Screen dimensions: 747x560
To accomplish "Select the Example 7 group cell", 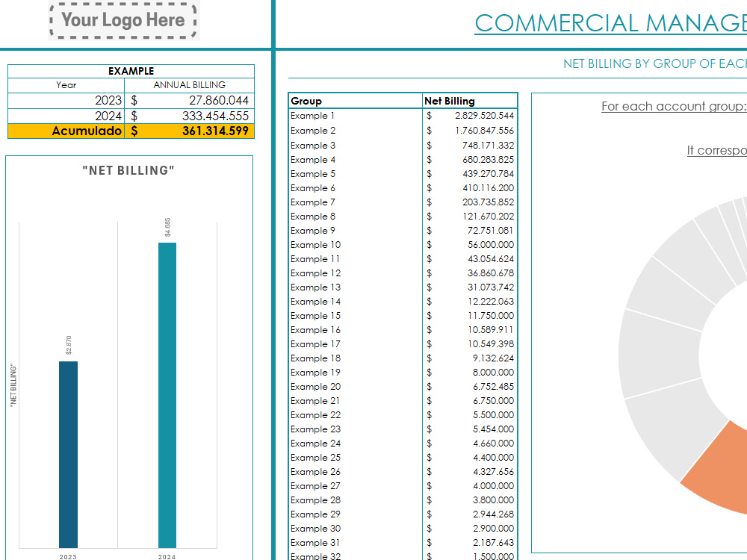I will coord(356,202).
